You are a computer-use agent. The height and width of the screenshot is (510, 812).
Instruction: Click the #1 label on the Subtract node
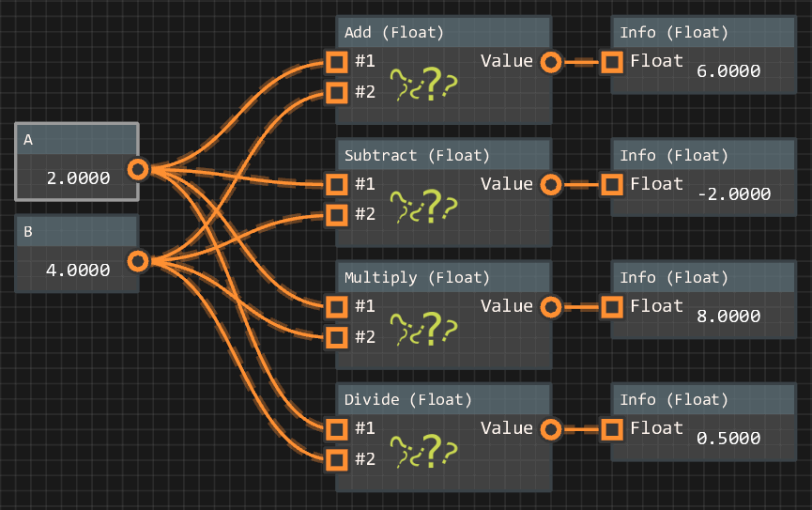click(x=365, y=183)
